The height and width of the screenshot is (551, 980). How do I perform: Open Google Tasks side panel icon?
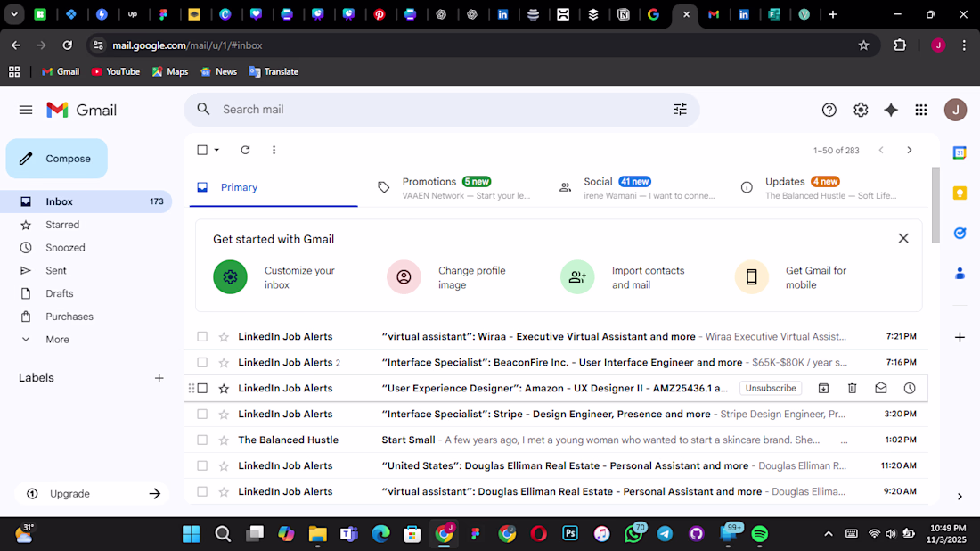[960, 234]
